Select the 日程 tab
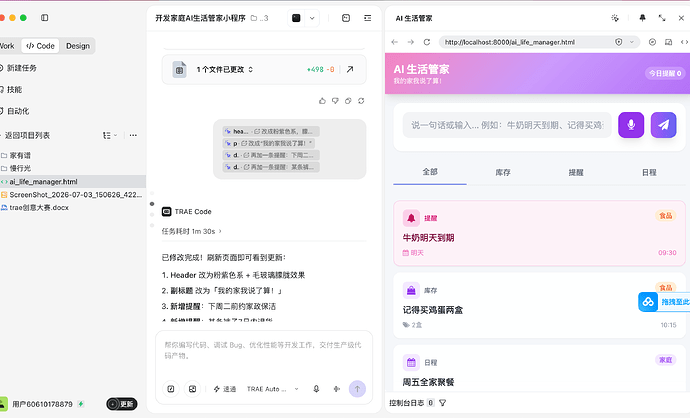Image resolution: width=690 pixels, height=418 pixels. [649, 172]
